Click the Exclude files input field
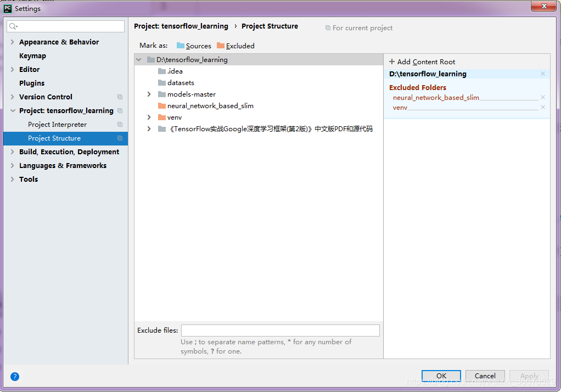 [x=280, y=331]
